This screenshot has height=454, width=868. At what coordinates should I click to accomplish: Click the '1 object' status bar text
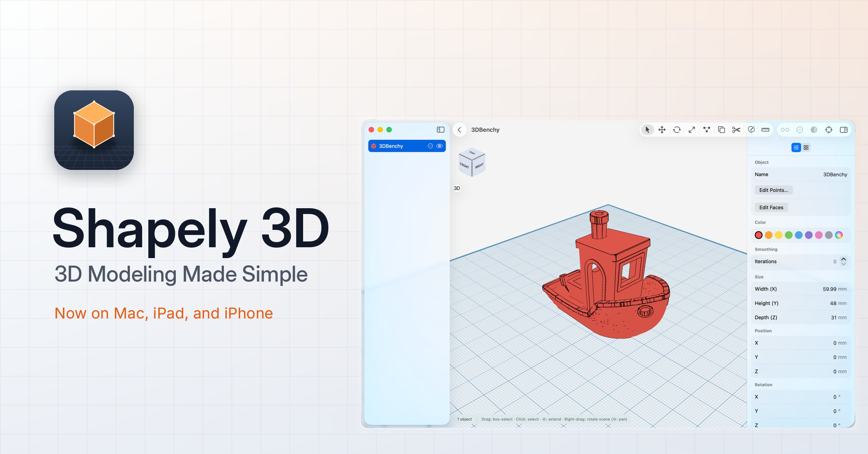[464, 419]
